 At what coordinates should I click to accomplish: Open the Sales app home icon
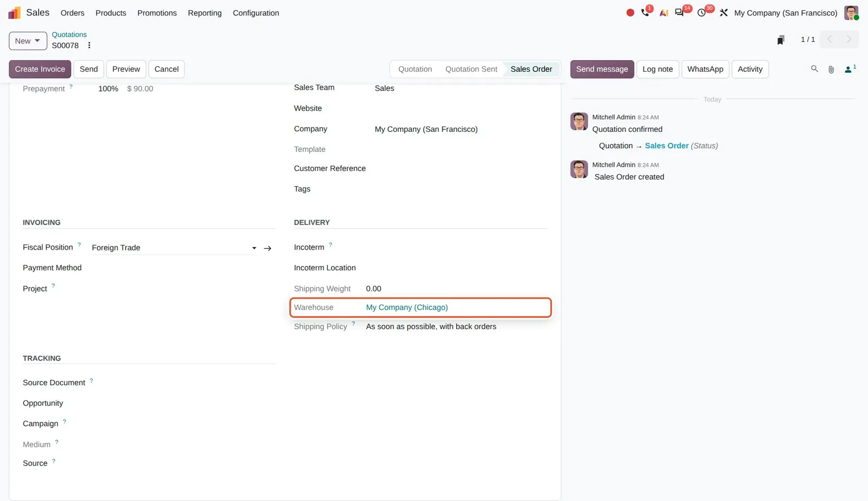coord(15,12)
